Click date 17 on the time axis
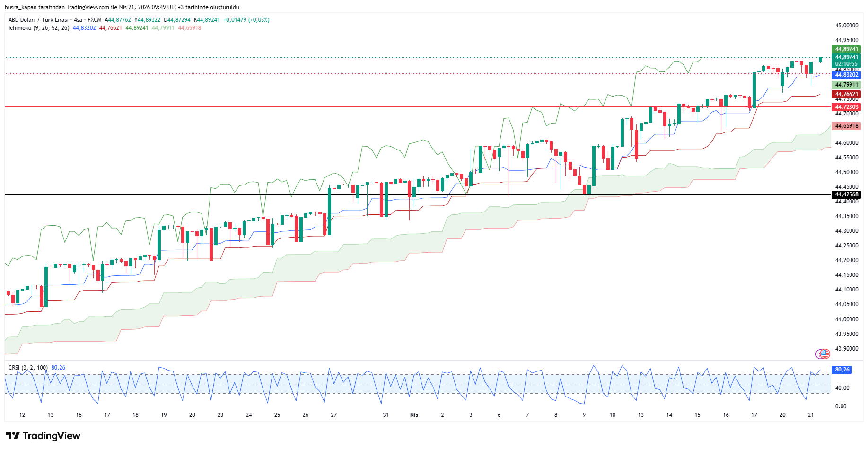The height and width of the screenshot is (450, 868). pos(754,415)
